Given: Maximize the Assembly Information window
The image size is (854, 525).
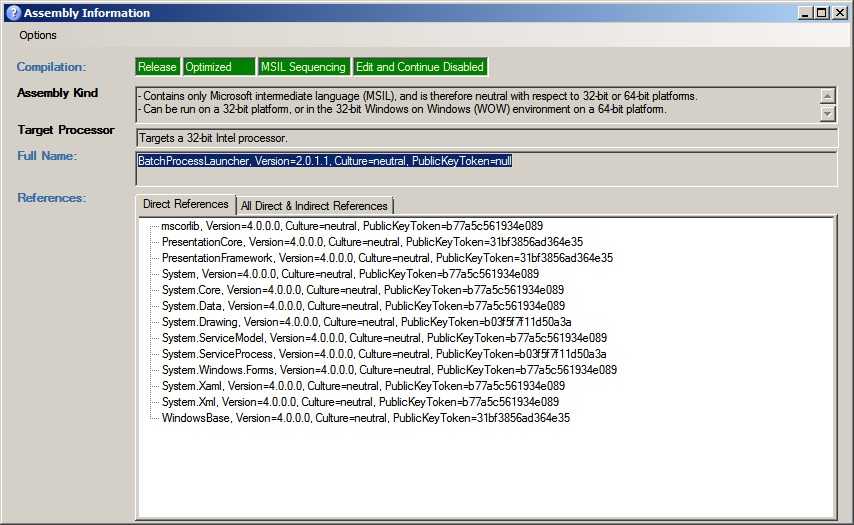Looking at the screenshot, I should [x=822, y=13].
